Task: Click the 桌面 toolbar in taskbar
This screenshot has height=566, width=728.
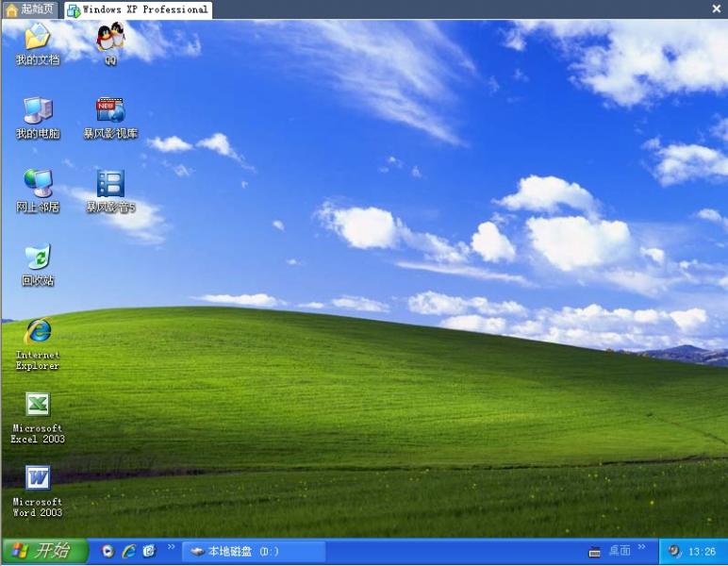Action: (619, 551)
